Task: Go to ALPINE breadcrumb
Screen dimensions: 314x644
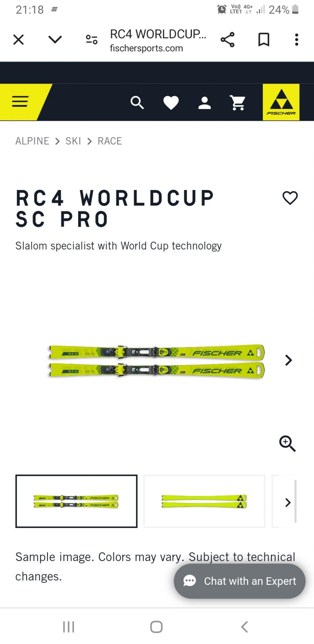Action: [32, 141]
